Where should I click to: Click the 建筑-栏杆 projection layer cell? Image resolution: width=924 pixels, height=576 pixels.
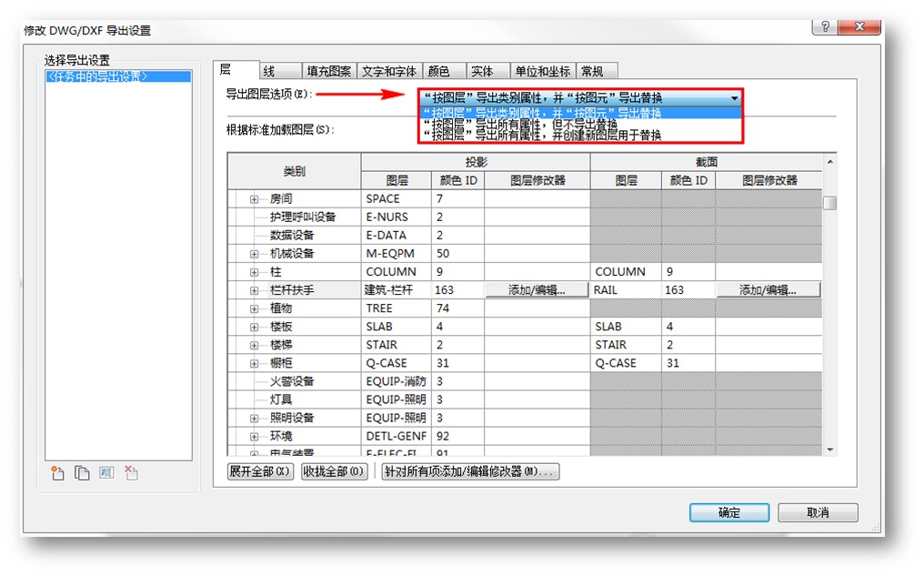396,290
